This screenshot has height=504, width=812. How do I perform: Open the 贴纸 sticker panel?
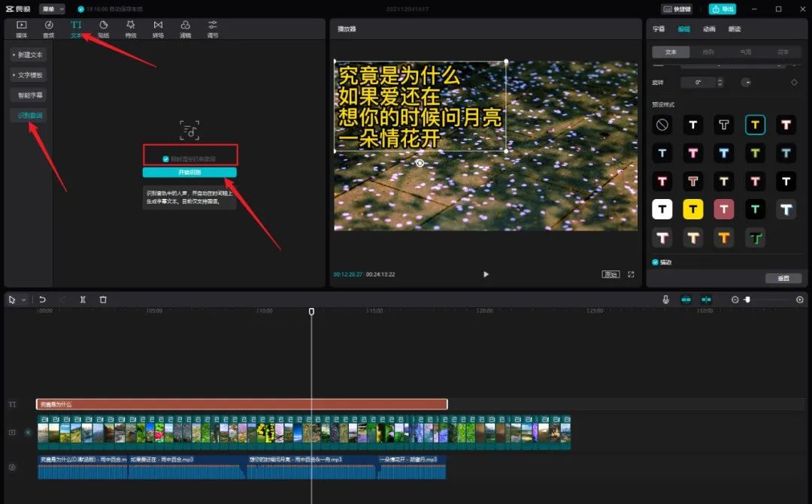click(x=103, y=29)
